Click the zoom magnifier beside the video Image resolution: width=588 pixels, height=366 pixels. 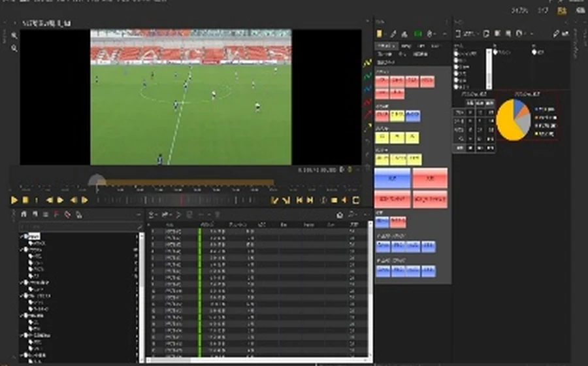click(14, 48)
